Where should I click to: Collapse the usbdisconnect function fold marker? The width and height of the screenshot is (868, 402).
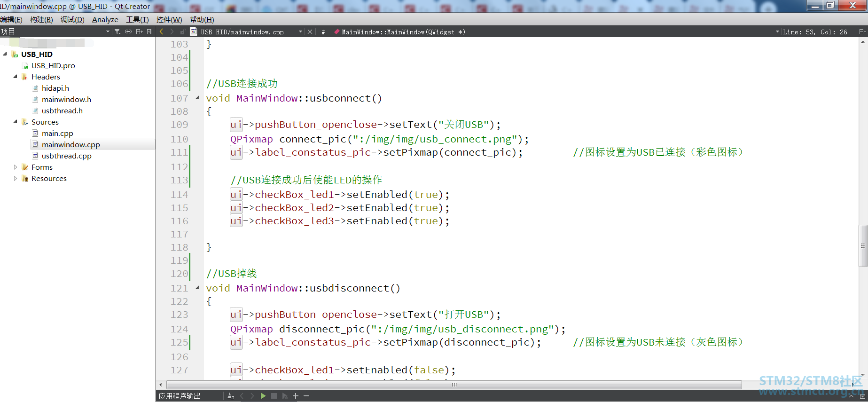coord(197,288)
